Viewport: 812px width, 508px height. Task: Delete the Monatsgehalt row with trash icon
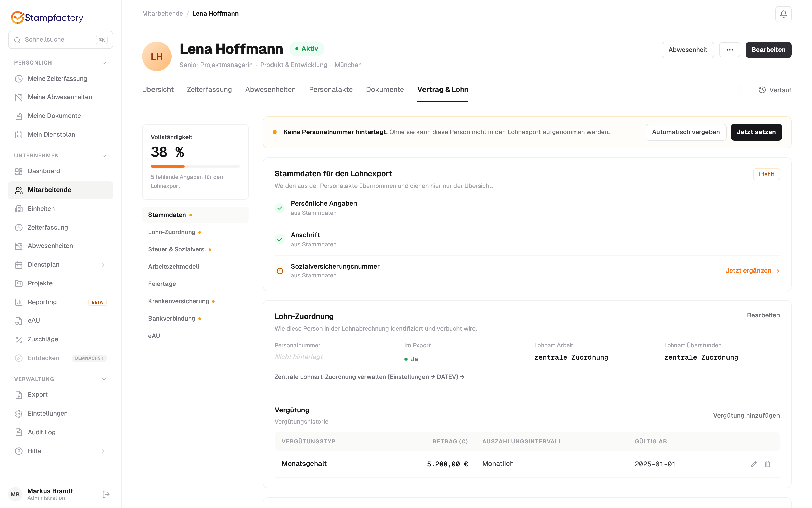tap(767, 464)
